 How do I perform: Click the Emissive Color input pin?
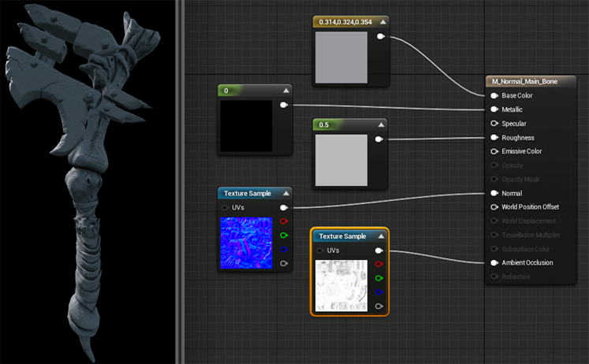(494, 151)
